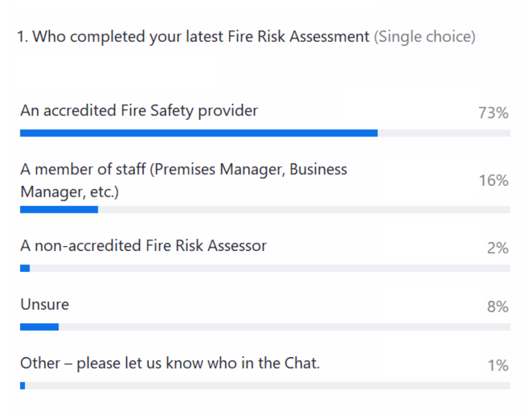The image size is (532, 419).
Task: Choose "Other – please let us know" option
Action: click(170, 363)
